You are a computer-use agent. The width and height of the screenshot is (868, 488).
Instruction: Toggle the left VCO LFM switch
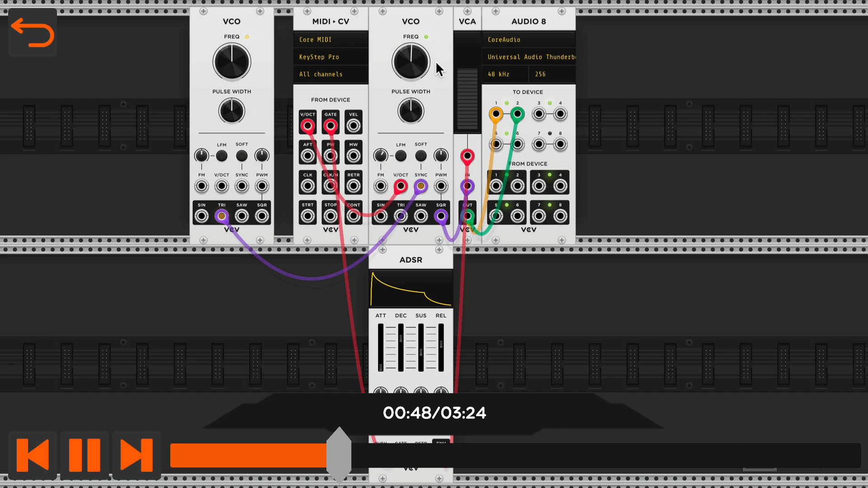(222, 156)
